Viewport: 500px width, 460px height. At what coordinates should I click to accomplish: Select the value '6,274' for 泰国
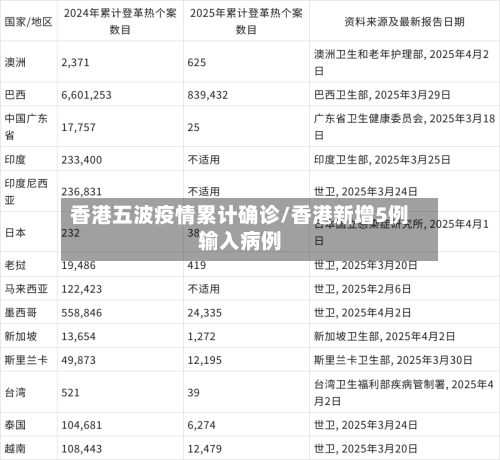(x=201, y=425)
